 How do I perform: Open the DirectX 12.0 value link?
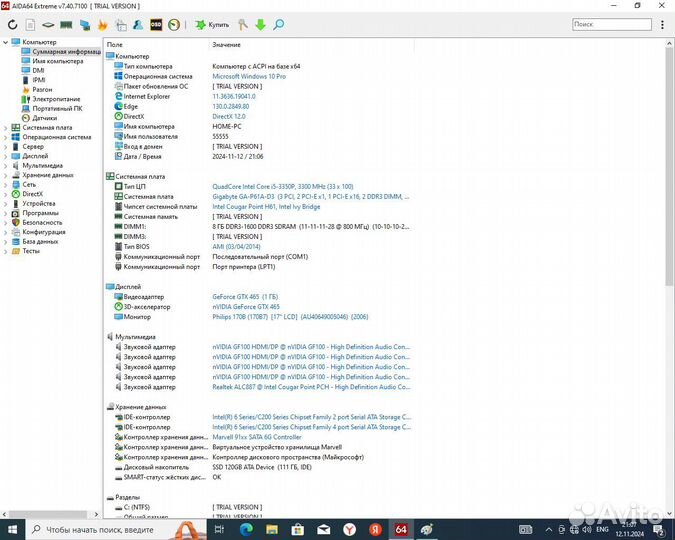tap(229, 116)
